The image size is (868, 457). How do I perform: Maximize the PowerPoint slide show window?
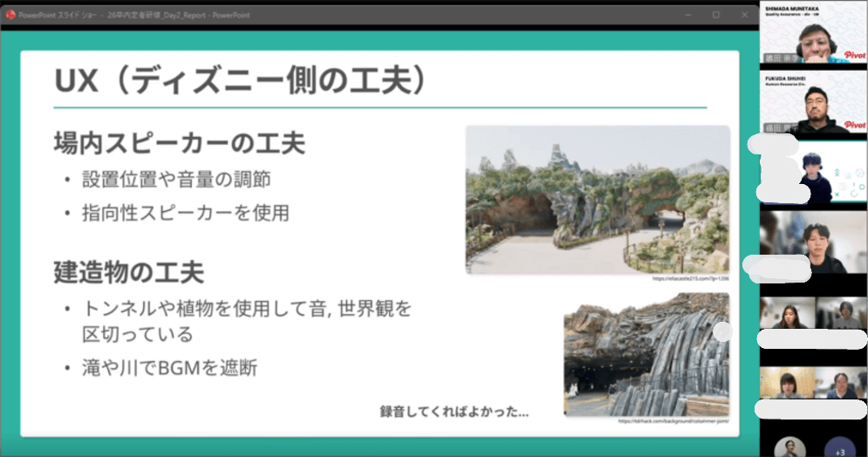point(715,15)
